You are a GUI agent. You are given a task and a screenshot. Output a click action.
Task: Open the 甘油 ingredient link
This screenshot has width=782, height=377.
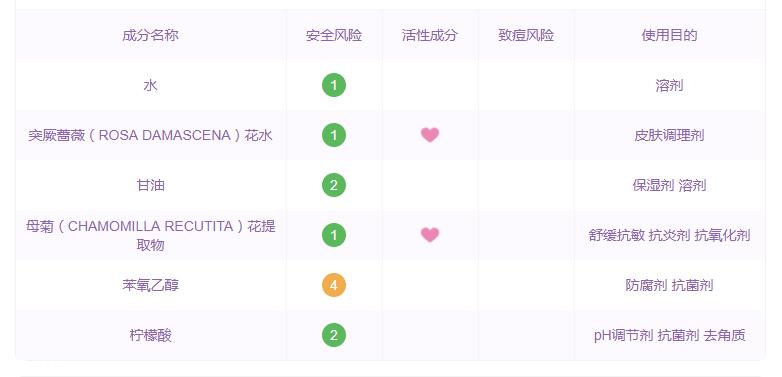coord(151,186)
